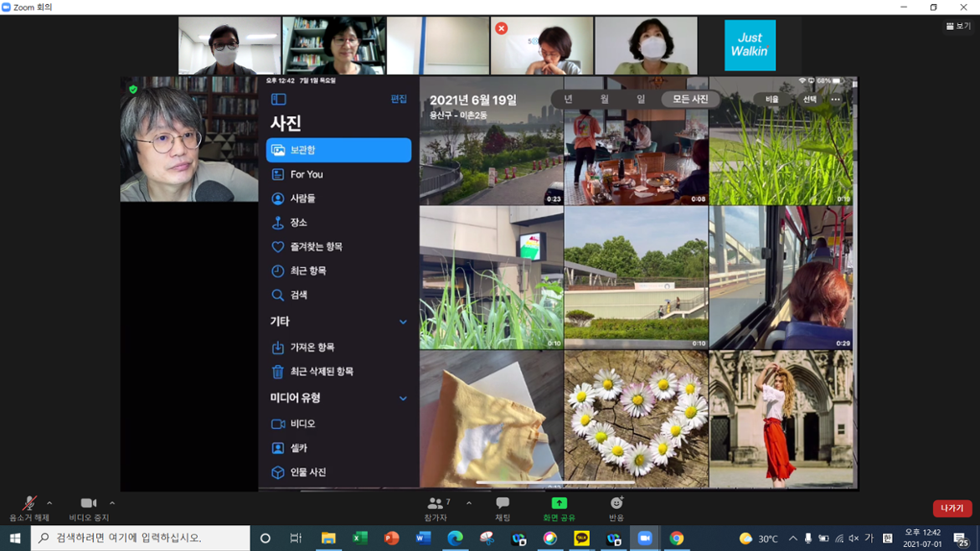
Task: Click the 장소 (Places) pin icon
Action: pyautogui.click(x=276, y=222)
